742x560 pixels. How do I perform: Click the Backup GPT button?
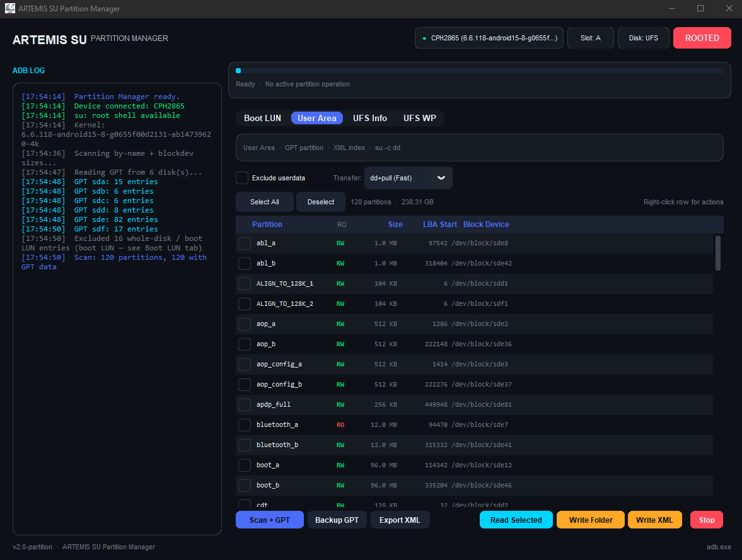337,520
